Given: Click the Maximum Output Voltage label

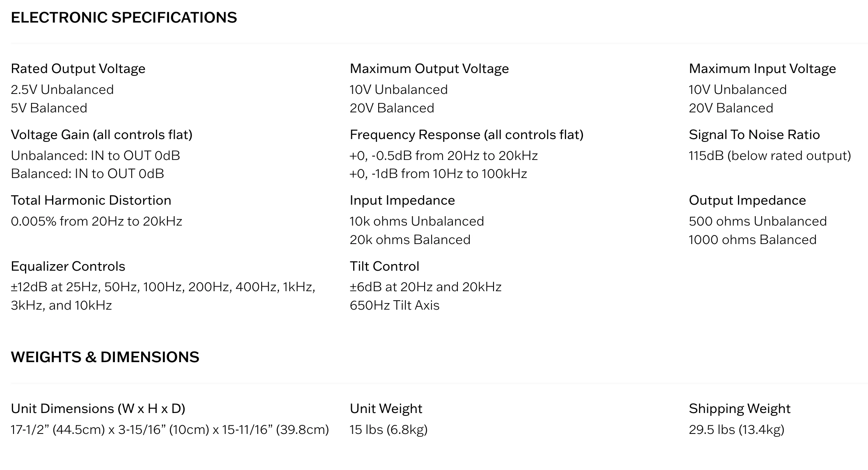Looking at the screenshot, I should point(429,68).
